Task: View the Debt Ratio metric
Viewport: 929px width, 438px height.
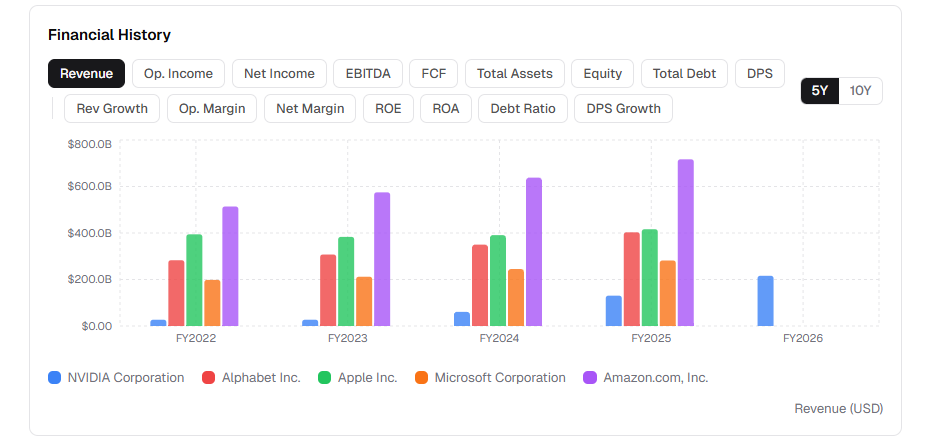Action: coord(523,108)
